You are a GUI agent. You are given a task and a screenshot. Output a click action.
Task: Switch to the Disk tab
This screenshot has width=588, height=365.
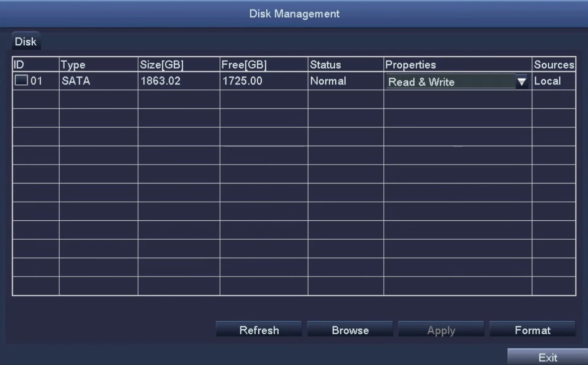(x=26, y=41)
